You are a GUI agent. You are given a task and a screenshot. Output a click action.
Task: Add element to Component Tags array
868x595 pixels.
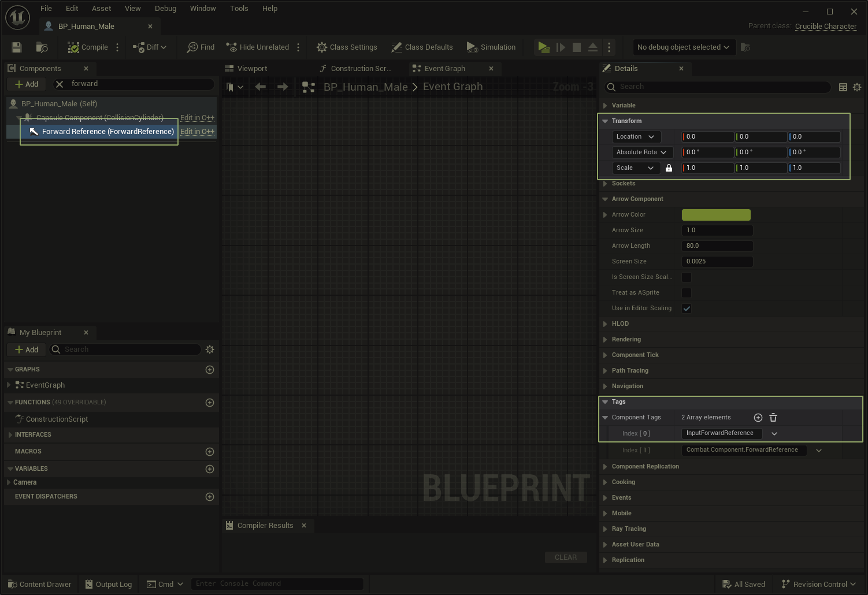(758, 418)
